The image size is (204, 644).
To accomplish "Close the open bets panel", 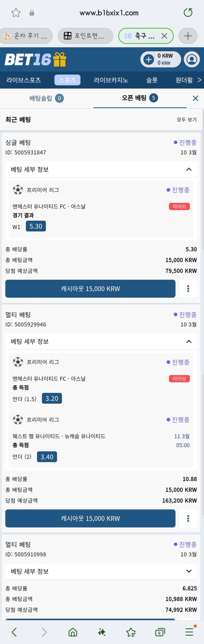I will coord(195,98).
